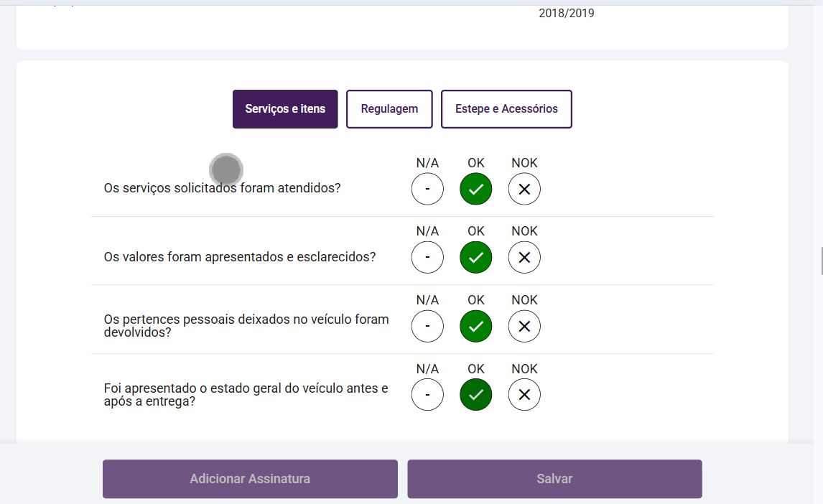Select OK checkmark for 'valores foram apresentados'
Screen dimensions: 823x504
click(476, 258)
